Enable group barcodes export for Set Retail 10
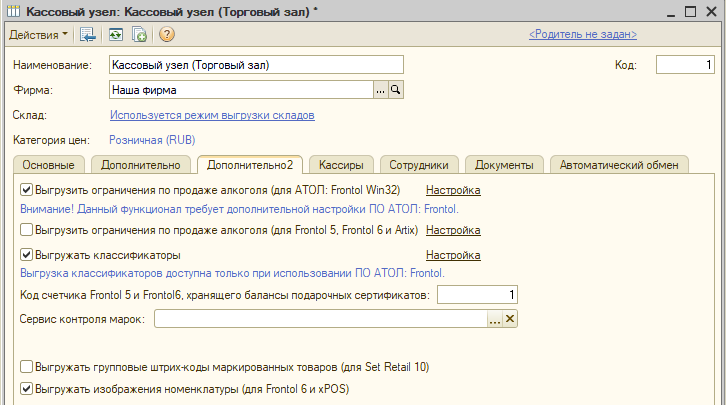726x405 pixels. tap(27, 367)
